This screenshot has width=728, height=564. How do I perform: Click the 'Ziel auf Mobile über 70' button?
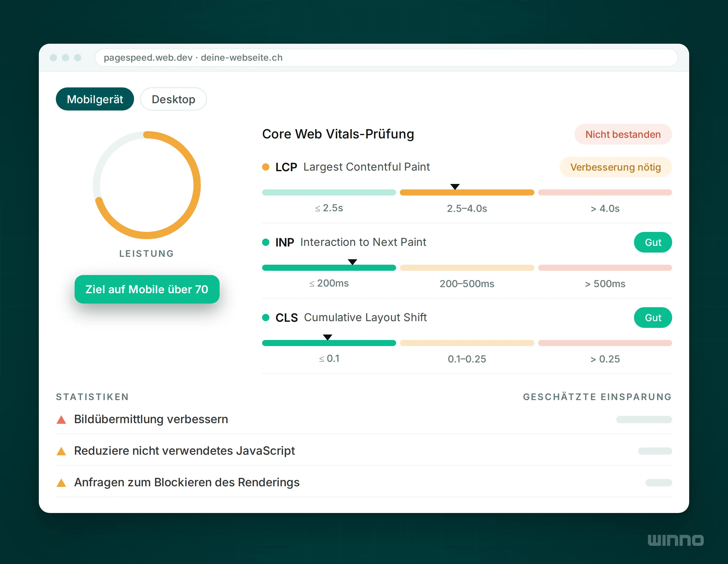click(147, 289)
